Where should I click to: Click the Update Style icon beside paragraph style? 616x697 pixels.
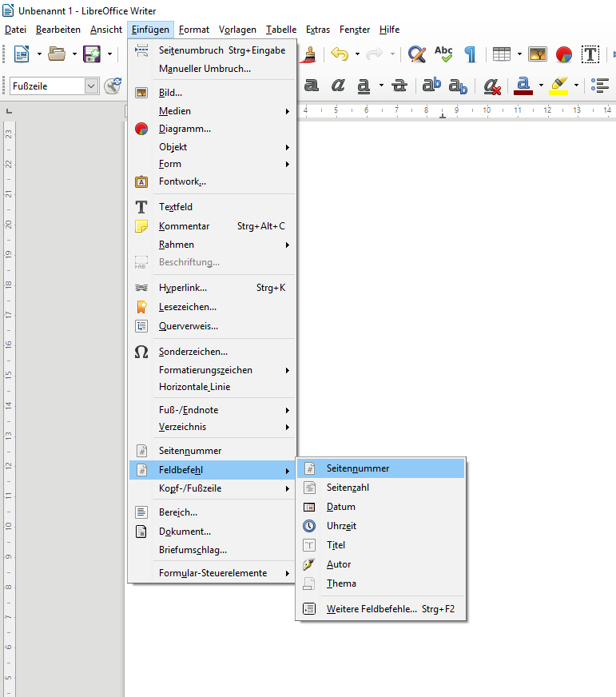pos(113,86)
